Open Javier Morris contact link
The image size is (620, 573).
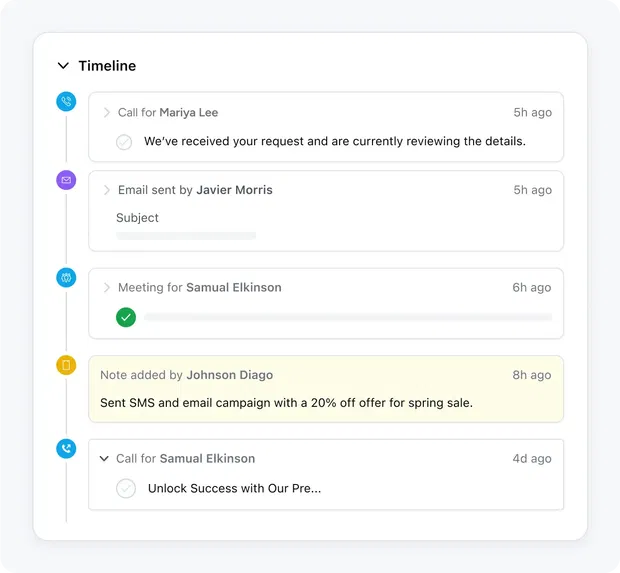click(x=234, y=190)
